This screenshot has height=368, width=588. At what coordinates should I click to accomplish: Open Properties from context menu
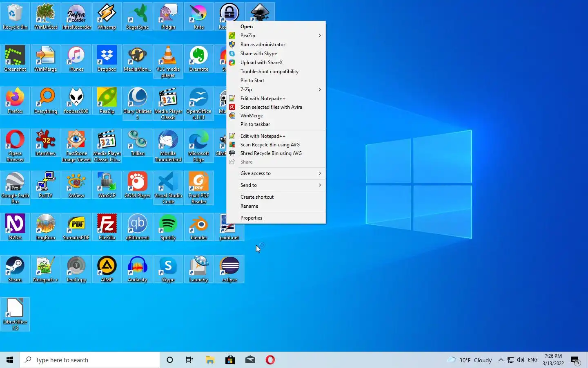coord(276,218)
